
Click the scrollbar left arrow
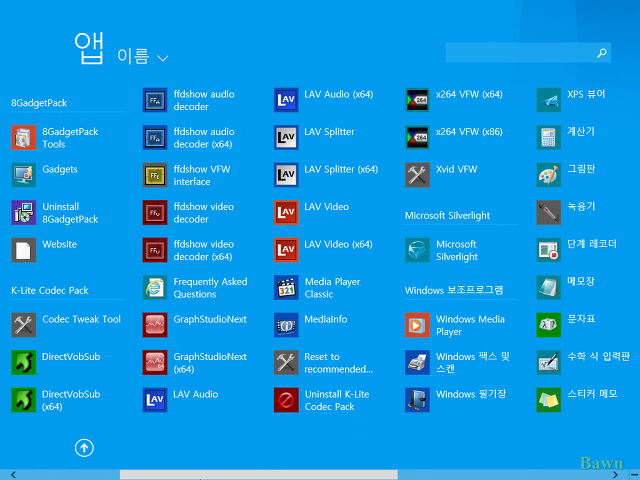point(13,475)
